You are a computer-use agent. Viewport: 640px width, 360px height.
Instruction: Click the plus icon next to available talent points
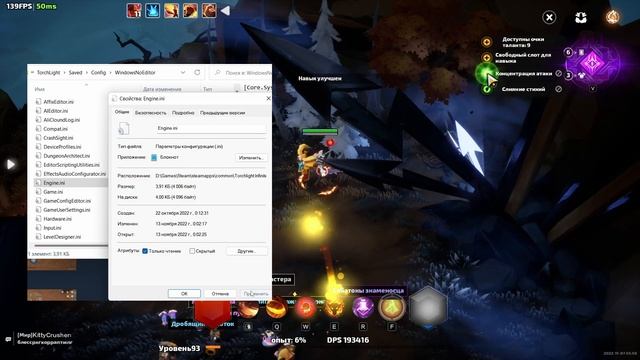click(x=487, y=42)
